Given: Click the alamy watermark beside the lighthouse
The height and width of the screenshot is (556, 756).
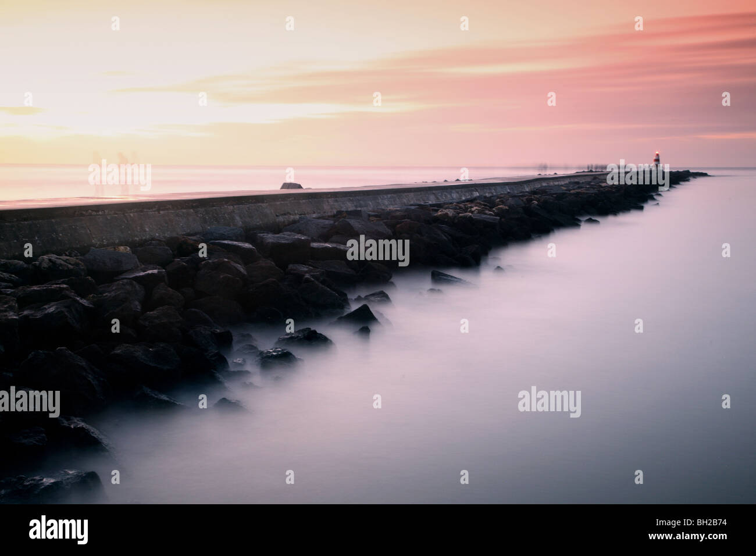Looking at the screenshot, I should click(637, 174).
